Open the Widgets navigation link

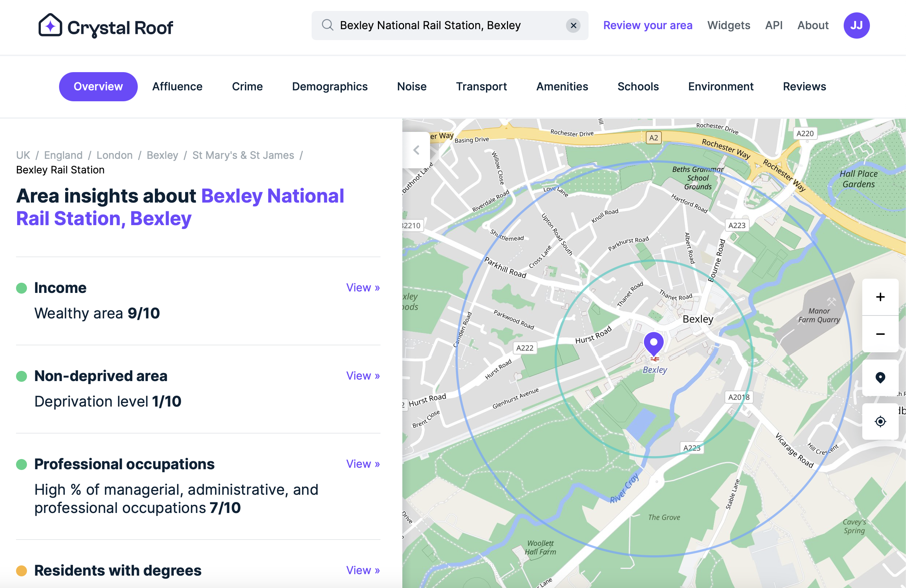click(x=729, y=26)
